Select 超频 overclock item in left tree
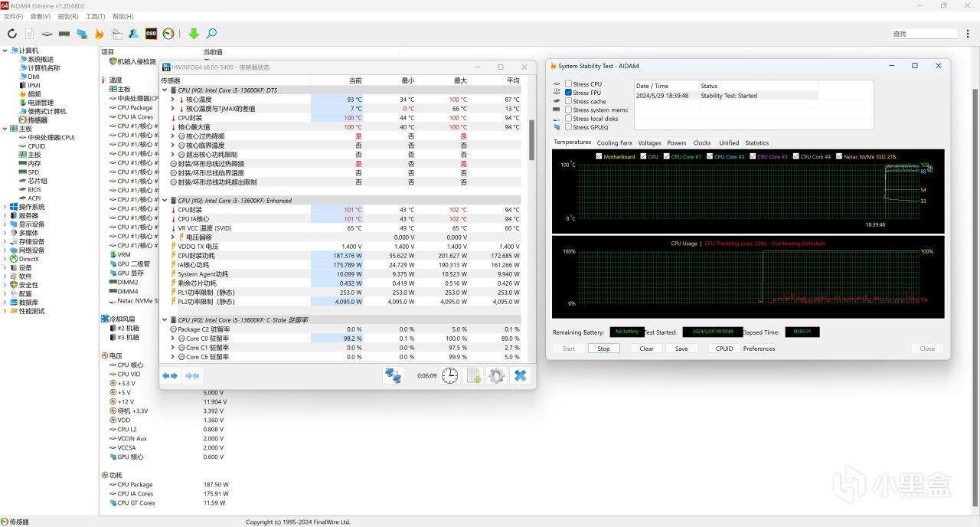 [x=34, y=94]
